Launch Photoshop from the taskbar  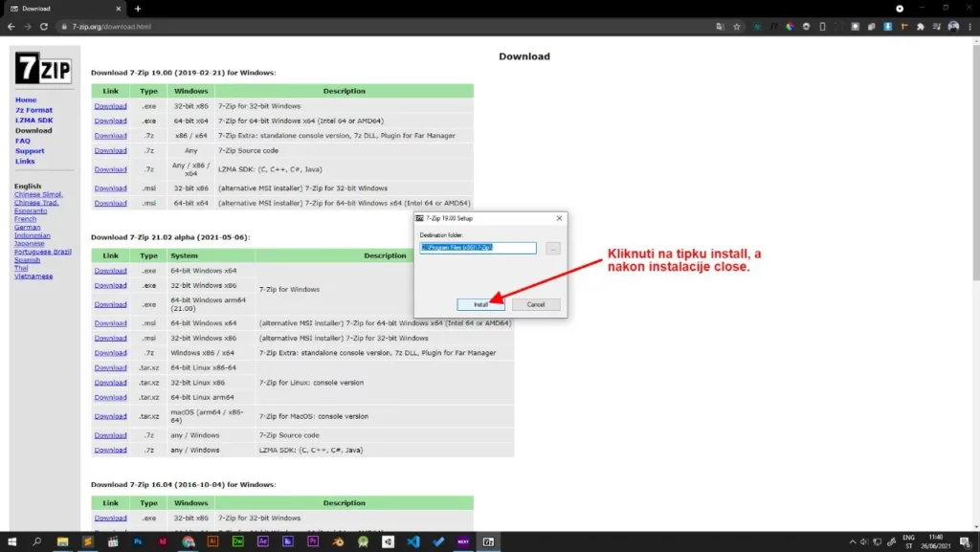[x=138, y=542]
